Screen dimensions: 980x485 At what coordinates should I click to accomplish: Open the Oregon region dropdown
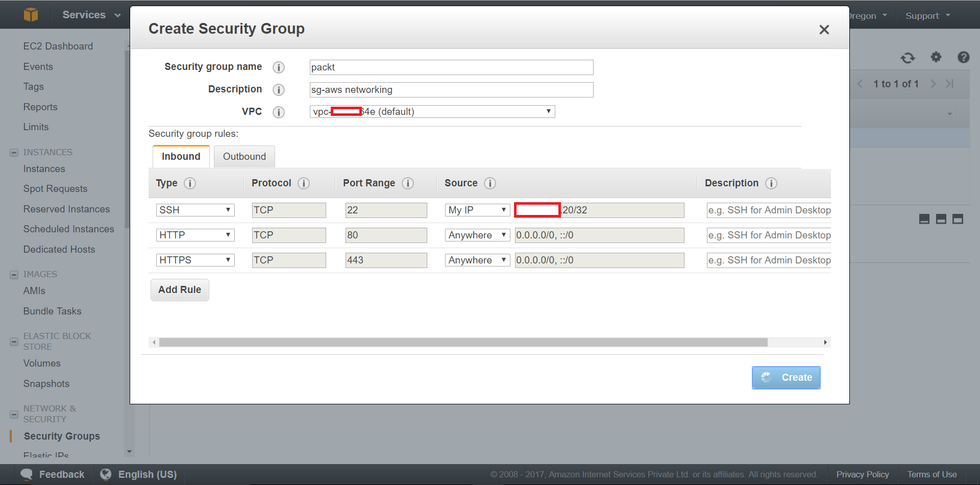(868, 15)
